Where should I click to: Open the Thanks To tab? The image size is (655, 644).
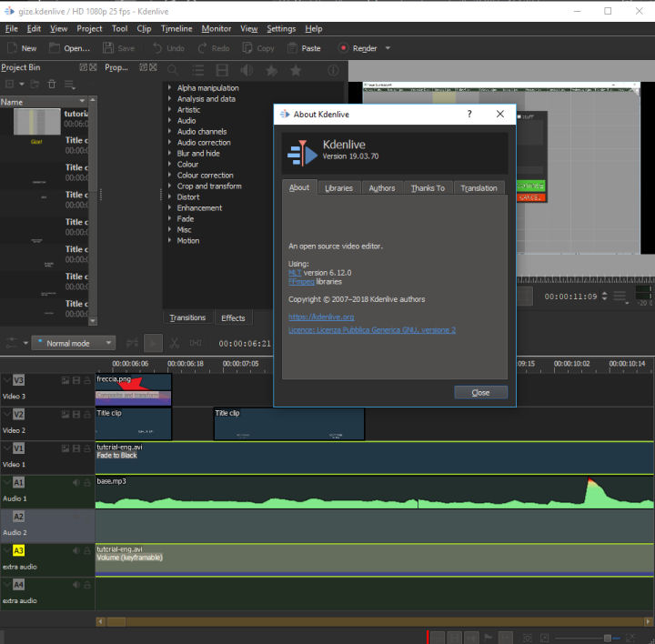(x=428, y=188)
